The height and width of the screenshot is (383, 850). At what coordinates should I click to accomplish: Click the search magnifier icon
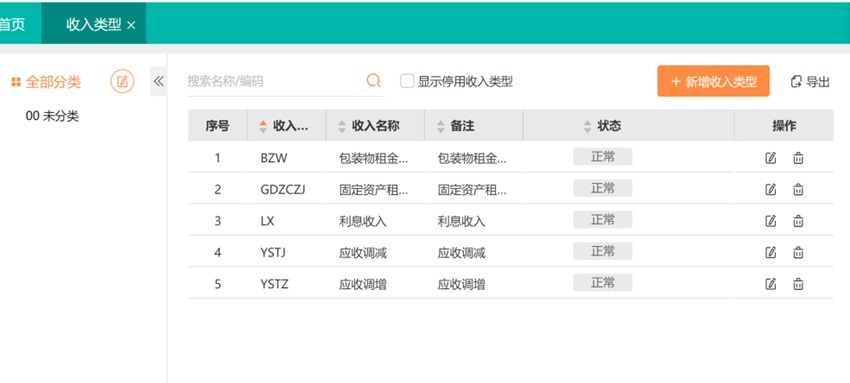click(x=374, y=81)
